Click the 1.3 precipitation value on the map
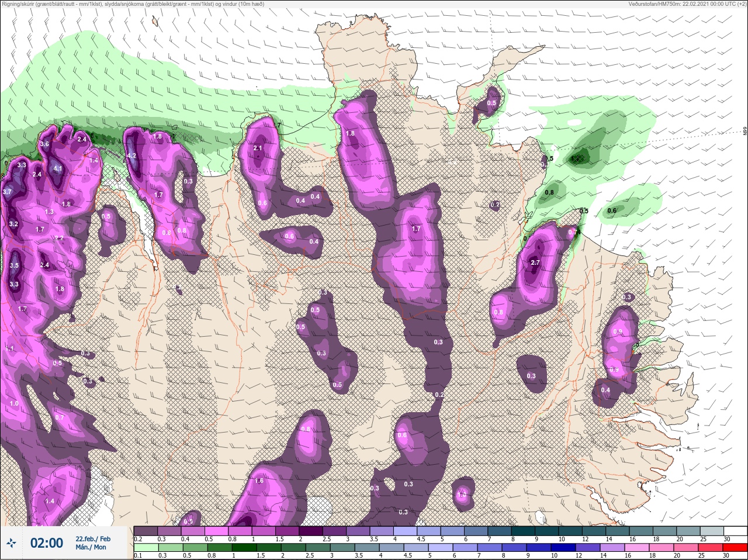 [x=49, y=212]
